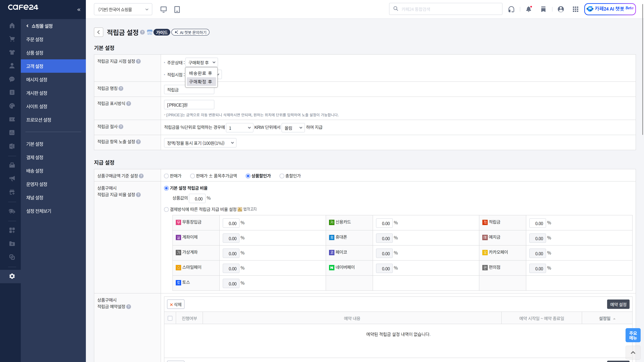Click the 적립금 표시방식 input field

189,105
